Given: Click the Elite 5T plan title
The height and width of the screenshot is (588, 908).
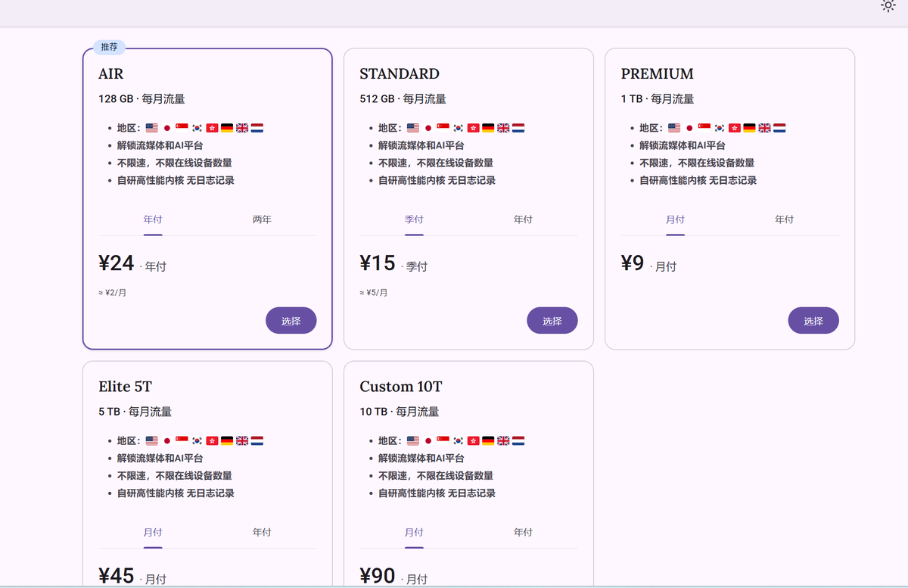Looking at the screenshot, I should 125,387.
